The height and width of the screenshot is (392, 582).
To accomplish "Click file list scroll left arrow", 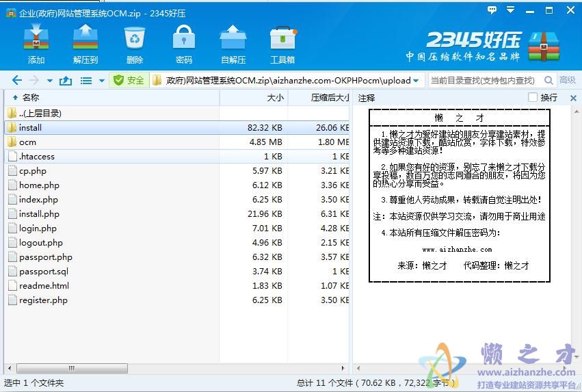I will coord(10,368).
